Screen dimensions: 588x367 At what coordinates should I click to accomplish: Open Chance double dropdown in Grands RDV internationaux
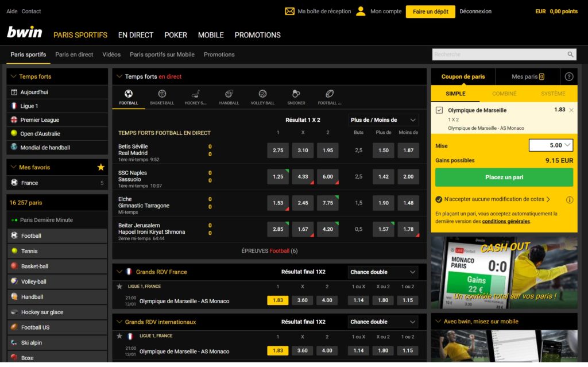(382, 322)
